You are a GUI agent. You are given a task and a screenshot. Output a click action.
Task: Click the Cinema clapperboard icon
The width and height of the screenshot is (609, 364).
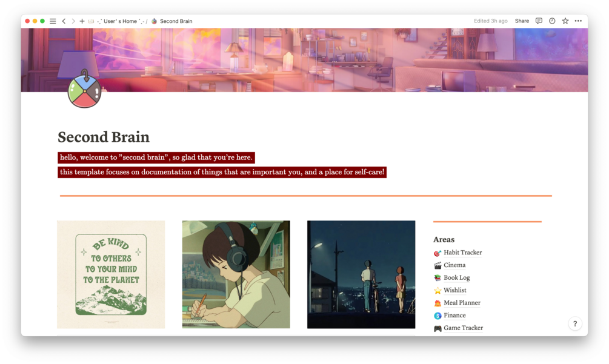pos(438,265)
